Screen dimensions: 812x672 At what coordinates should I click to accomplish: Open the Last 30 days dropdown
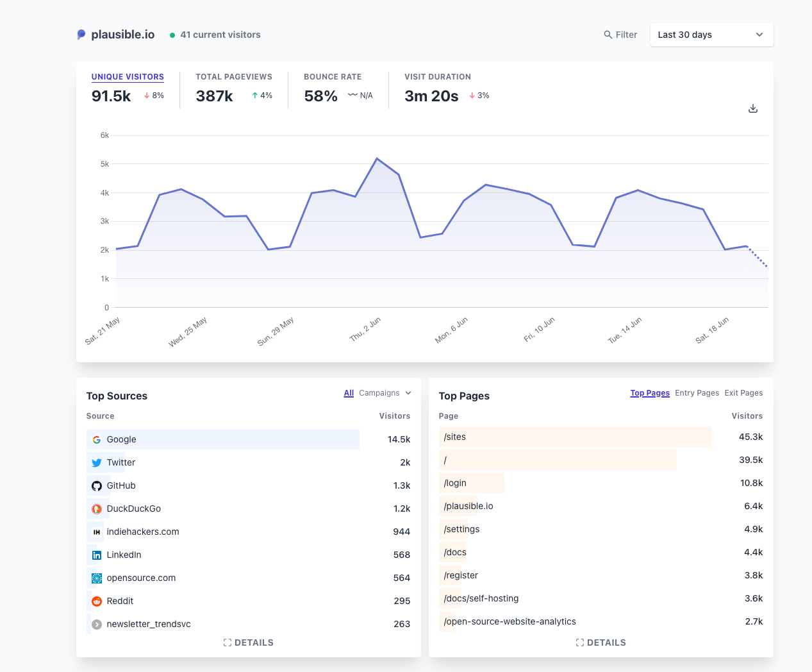pos(711,35)
